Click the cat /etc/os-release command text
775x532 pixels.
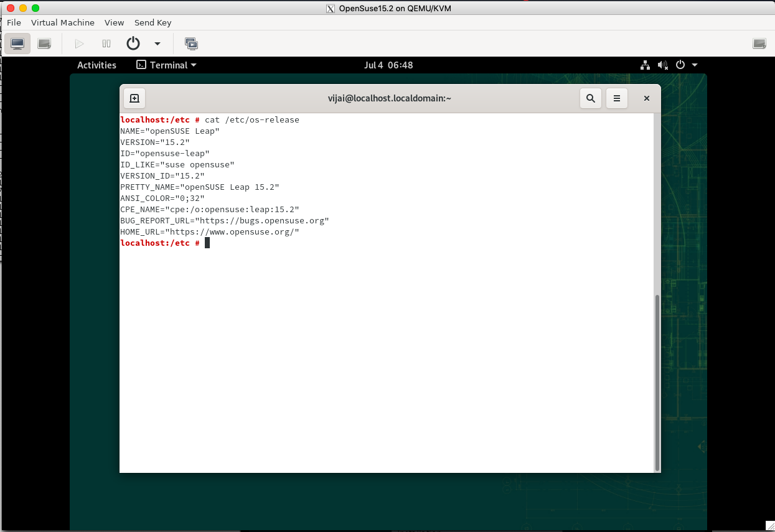(x=252, y=119)
